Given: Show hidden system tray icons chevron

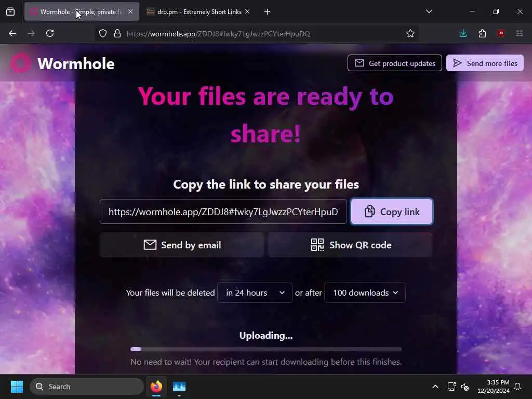Looking at the screenshot, I should [435, 387].
